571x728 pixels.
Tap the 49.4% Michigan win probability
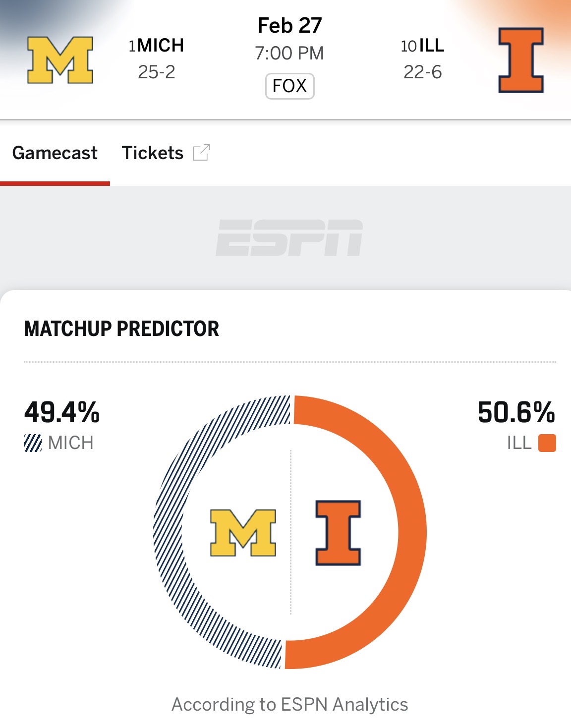(62, 412)
